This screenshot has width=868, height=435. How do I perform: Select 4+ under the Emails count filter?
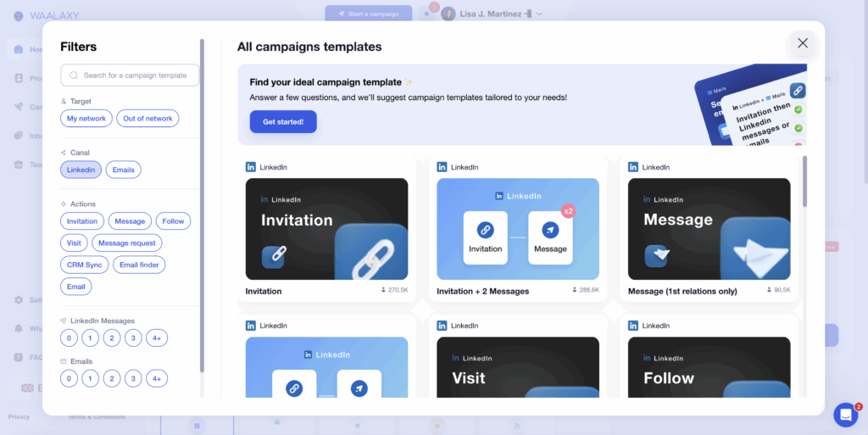pos(157,378)
